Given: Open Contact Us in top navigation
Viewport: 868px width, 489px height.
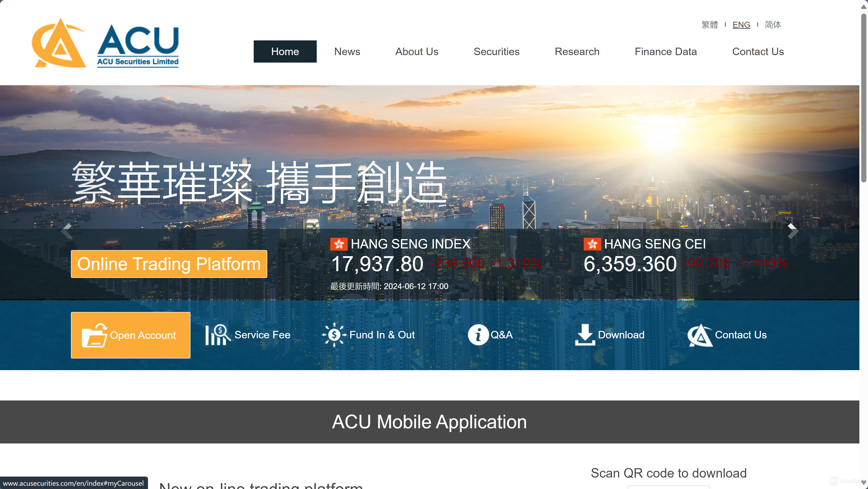Looking at the screenshot, I should pyautogui.click(x=758, y=52).
